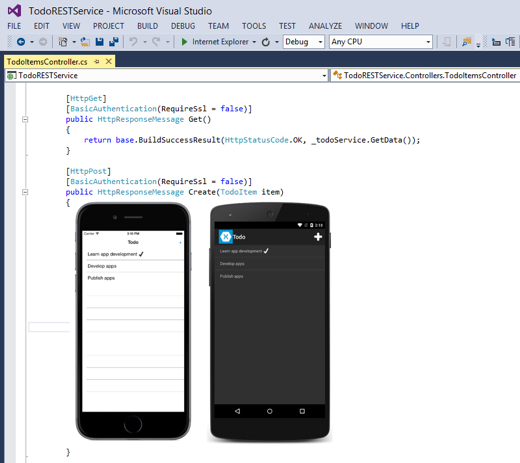The image size is (520, 463).
Task: Click the Open File folder icon
Action: (x=85, y=42)
